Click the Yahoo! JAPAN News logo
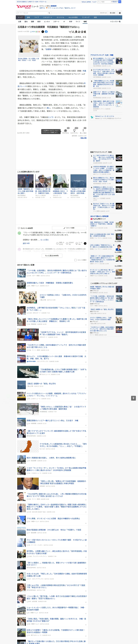The image size is (138, 644). 27,7
